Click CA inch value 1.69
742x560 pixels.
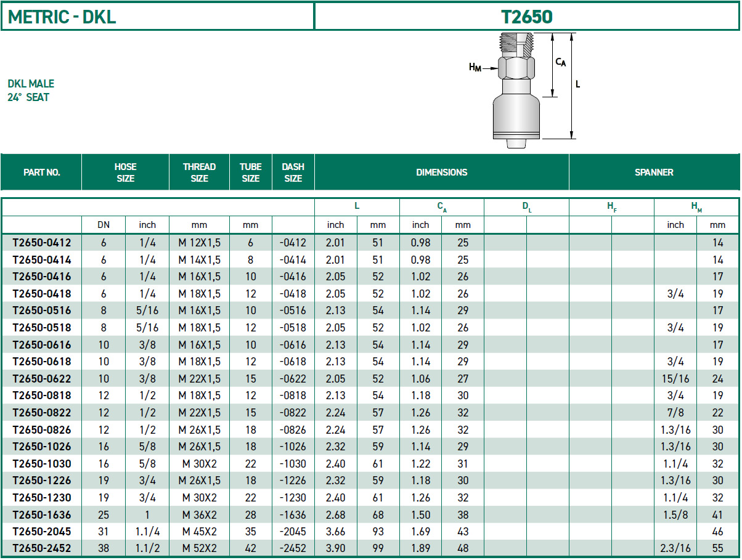(x=420, y=532)
